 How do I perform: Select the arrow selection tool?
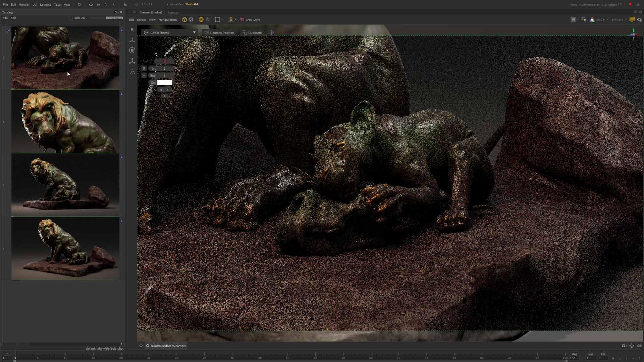coord(132,29)
